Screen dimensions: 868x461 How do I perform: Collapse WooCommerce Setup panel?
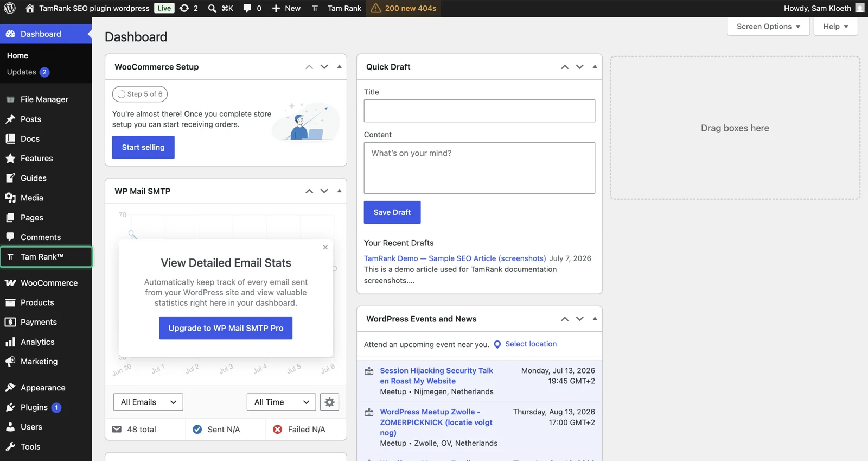[x=339, y=67]
